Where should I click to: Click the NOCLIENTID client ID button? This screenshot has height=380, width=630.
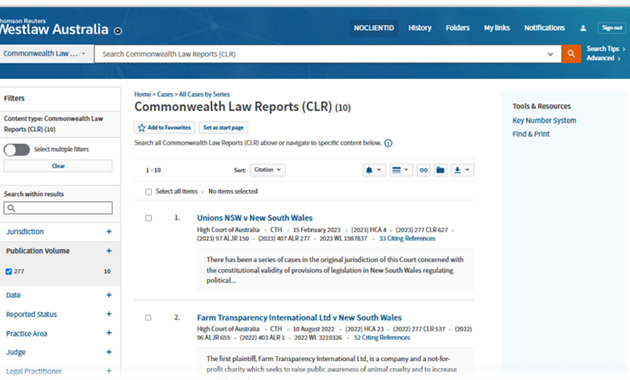374,28
